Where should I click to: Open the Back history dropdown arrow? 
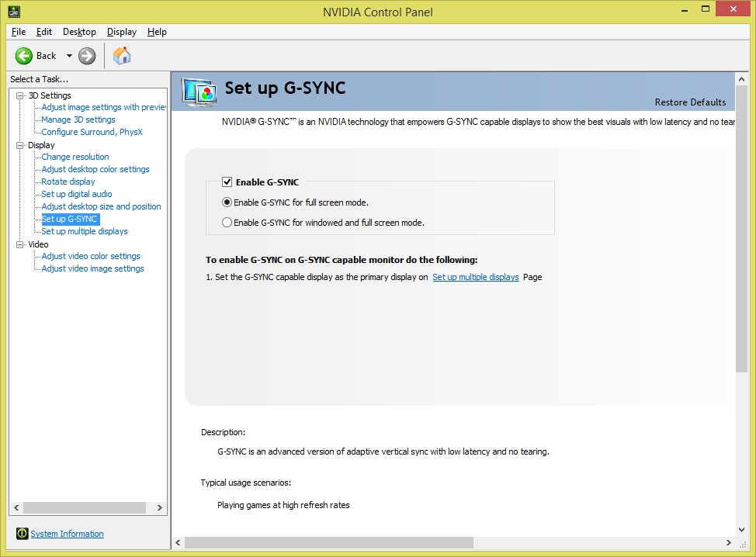point(69,56)
